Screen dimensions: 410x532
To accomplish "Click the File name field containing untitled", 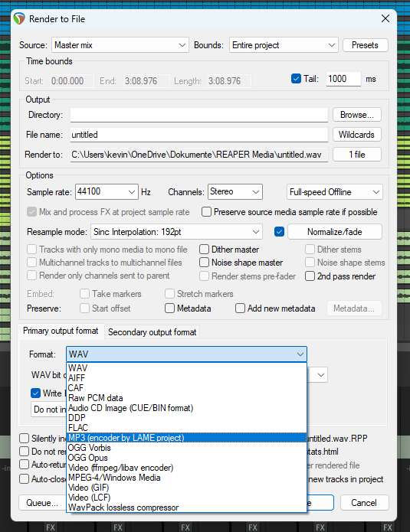I will (199, 135).
